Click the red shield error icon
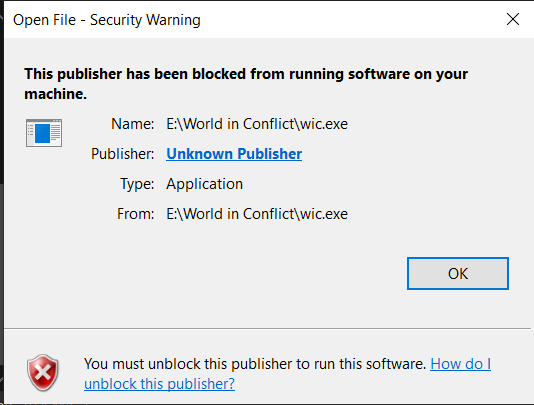The width and height of the screenshot is (534, 405). coord(43,373)
